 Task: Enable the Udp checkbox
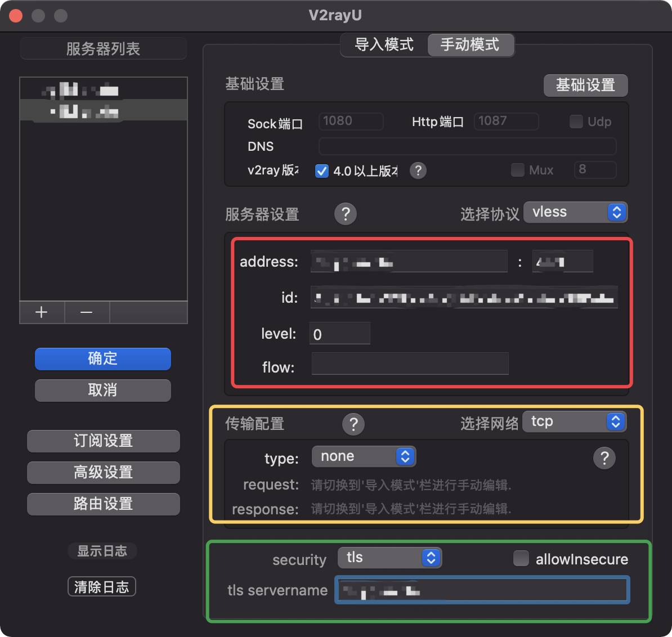pyautogui.click(x=576, y=121)
